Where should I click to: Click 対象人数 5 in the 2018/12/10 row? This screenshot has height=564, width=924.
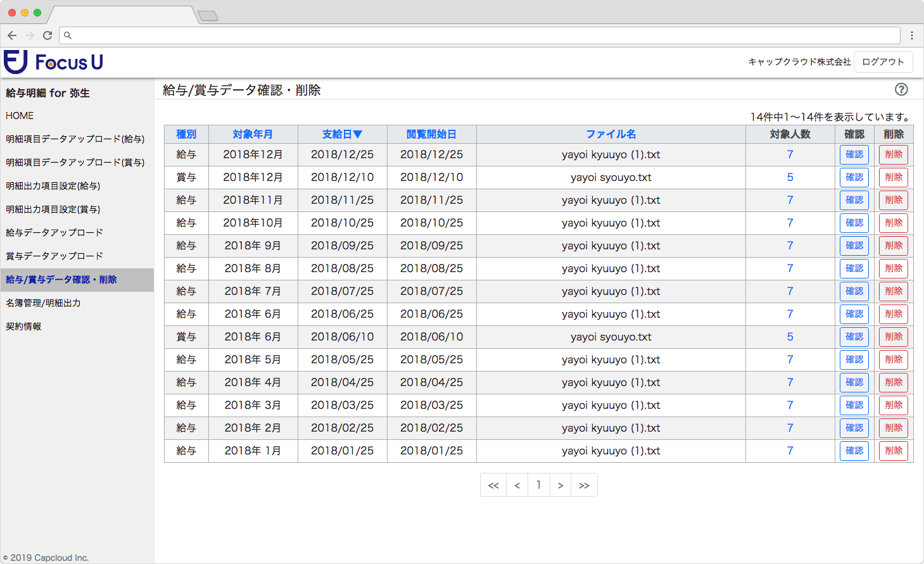point(790,177)
